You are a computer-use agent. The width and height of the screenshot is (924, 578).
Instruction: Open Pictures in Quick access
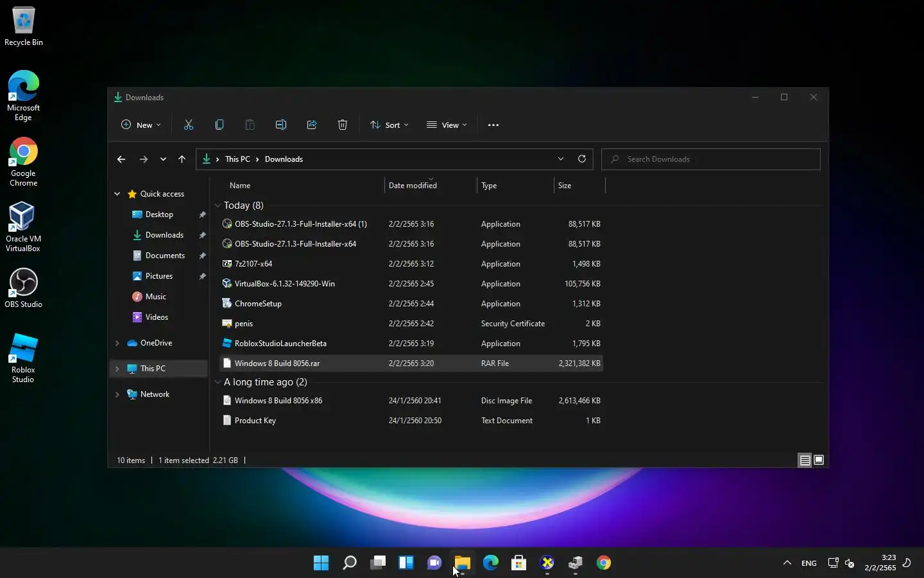(x=159, y=276)
